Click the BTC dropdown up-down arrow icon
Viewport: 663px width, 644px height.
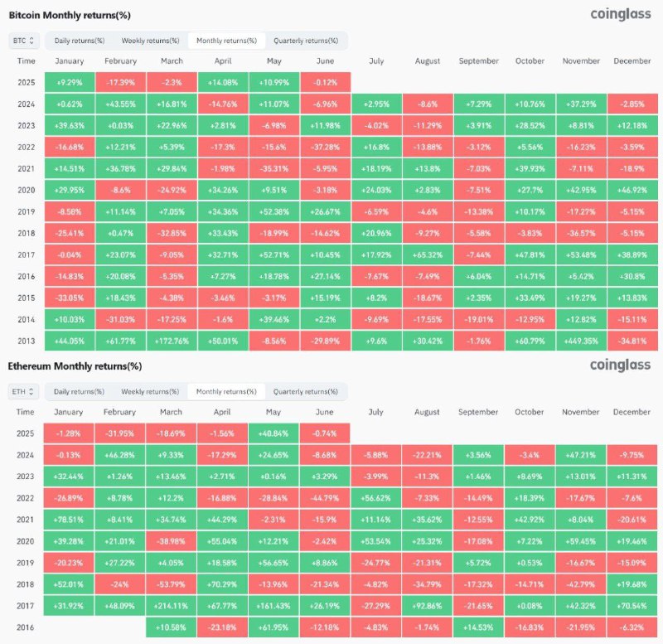(31, 41)
